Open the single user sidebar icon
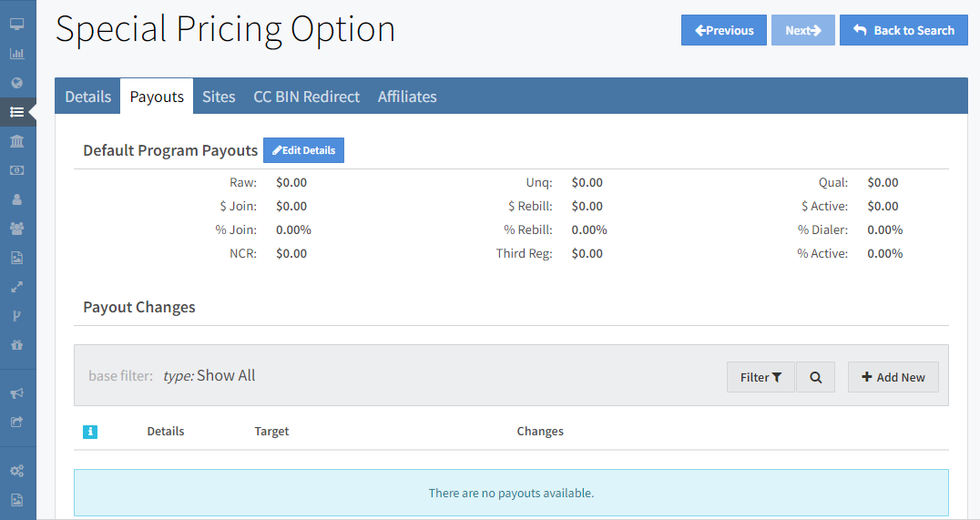The height and width of the screenshot is (520, 980). [x=16, y=199]
